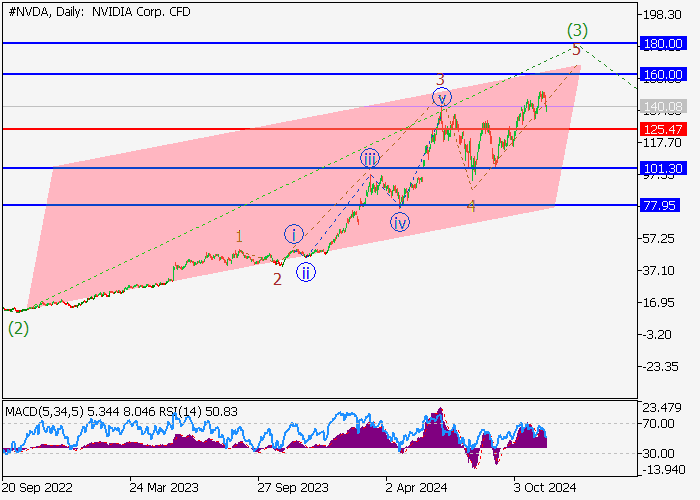Click the 70.00 RSI level label
This screenshot has height=500, width=700.
[x=658, y=423]
